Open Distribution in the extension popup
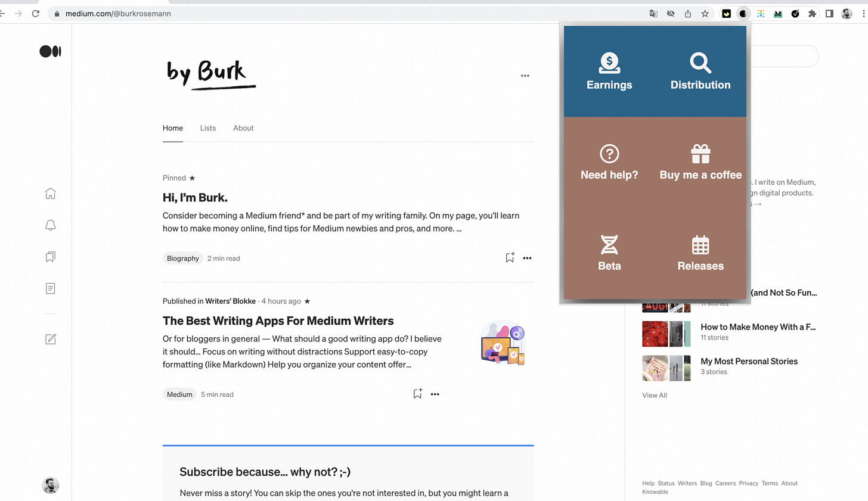 tap(700, 71)
